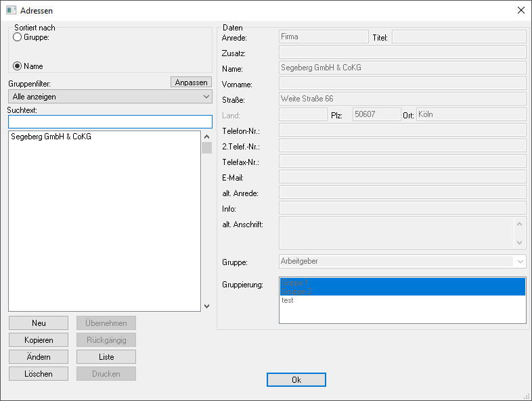Click the address list scrollbar thumb

206,148
